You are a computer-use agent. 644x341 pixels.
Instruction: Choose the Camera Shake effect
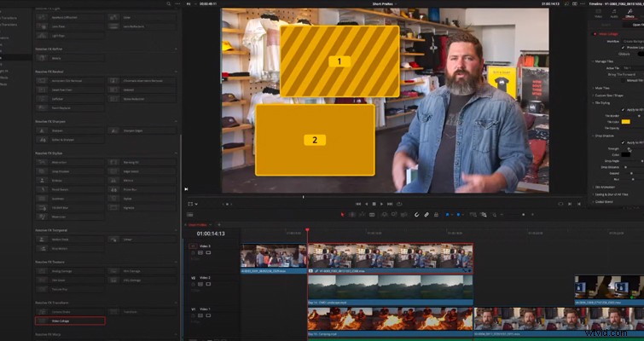(70, 312)
